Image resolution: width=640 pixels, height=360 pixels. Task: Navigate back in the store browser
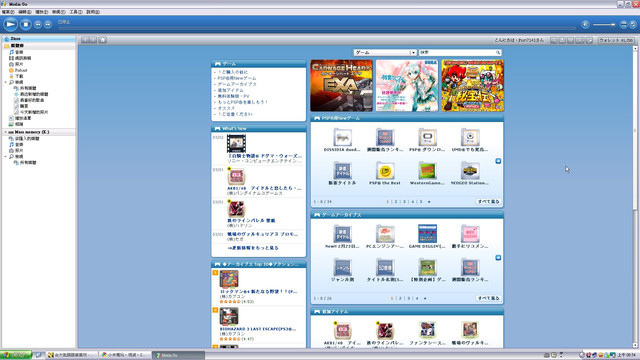click(85, 40)
